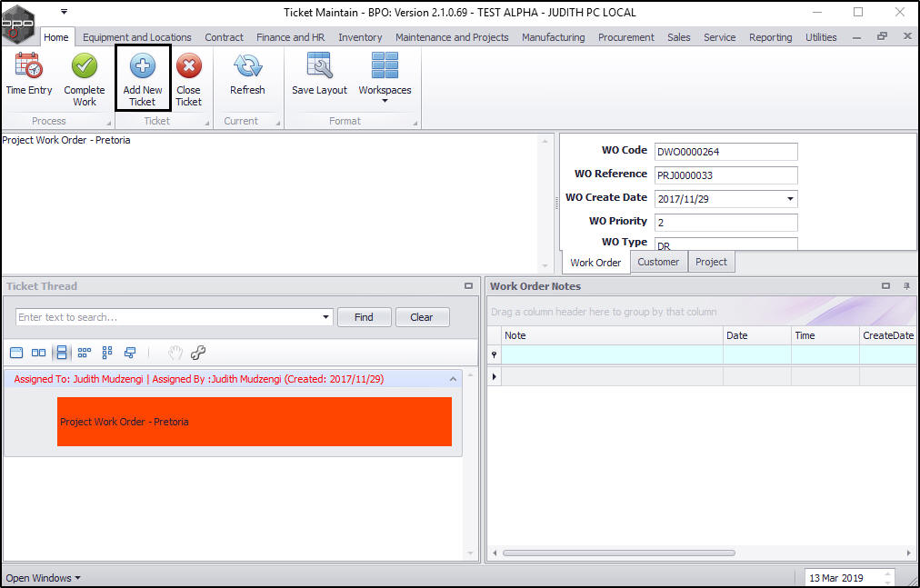Pin the Work Order Notes panel
Viewport: 920px width, 588px height.
pyautogui.click(x=906, y=285)
